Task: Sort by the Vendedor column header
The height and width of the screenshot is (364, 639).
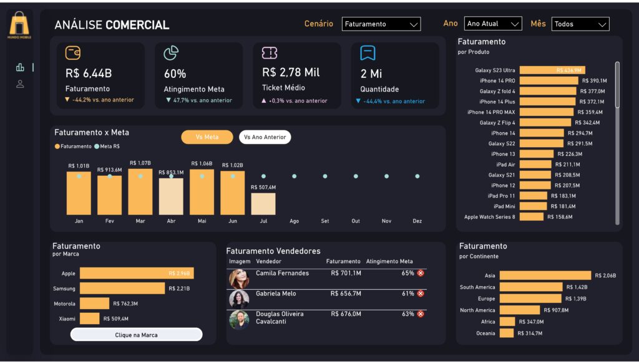Action: 268,261
